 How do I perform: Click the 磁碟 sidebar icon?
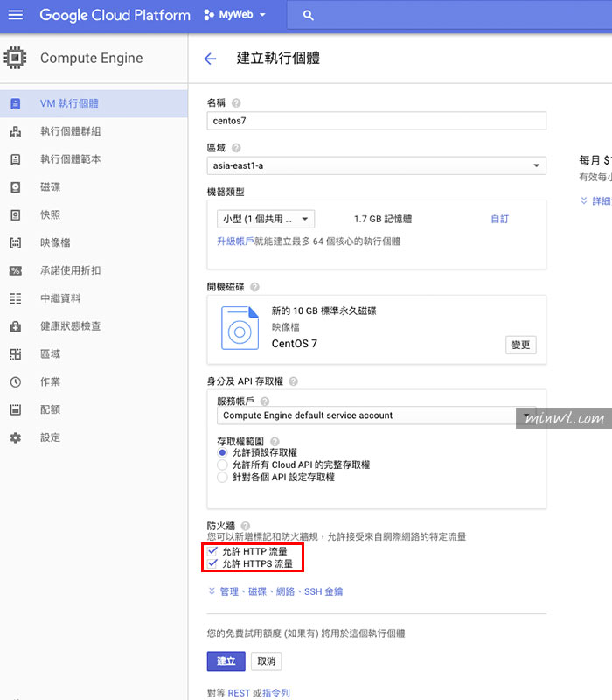[x=16, y=187]
